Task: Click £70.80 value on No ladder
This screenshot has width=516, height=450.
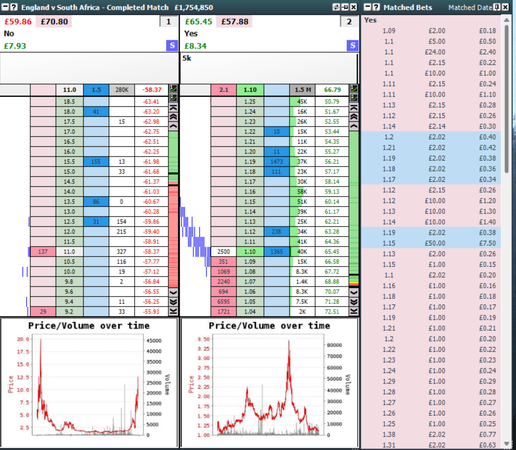Action: [x=54, y=22]
